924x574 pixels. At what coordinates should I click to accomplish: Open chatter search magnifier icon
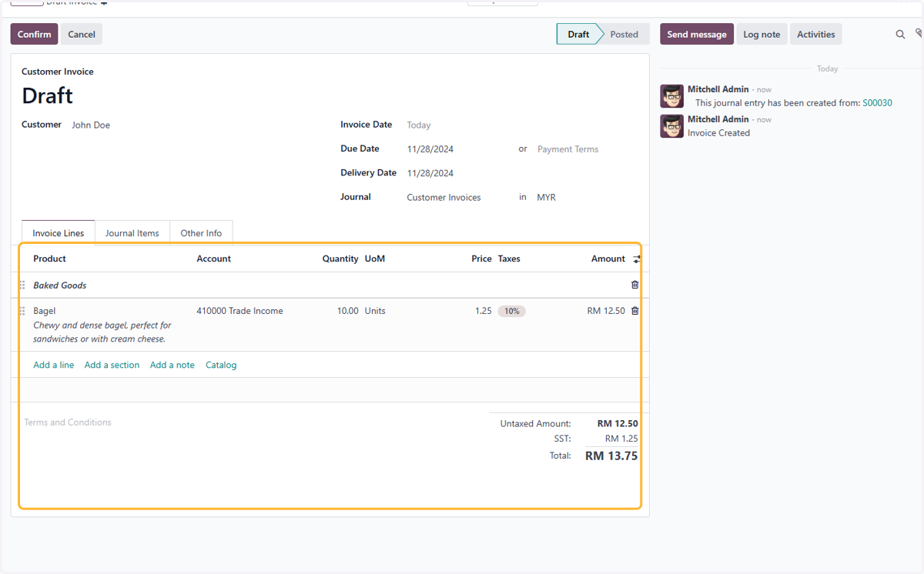pyautogui.click(x=900, y=35)
